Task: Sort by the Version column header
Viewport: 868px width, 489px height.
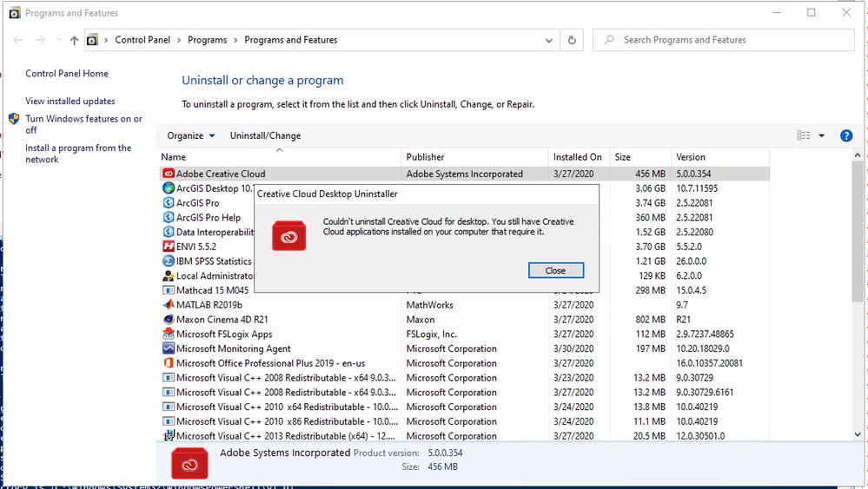Action: click(x=719, y=156)
